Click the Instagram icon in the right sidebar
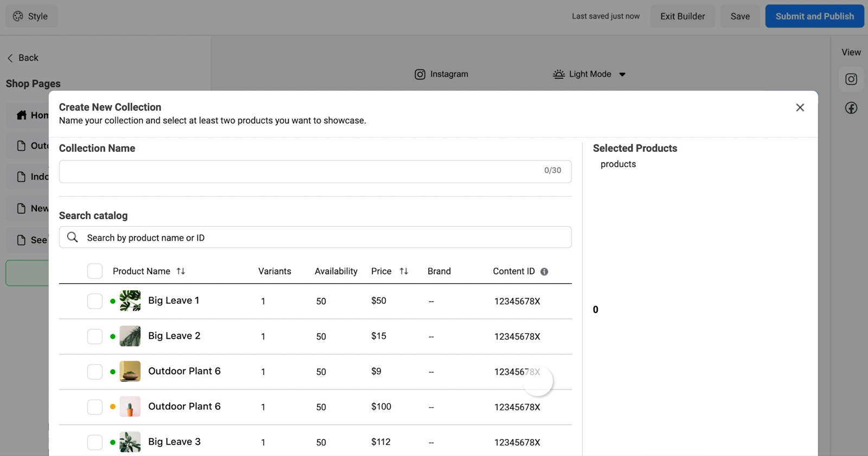Screen dimensions: 868x456 [851, 79]
